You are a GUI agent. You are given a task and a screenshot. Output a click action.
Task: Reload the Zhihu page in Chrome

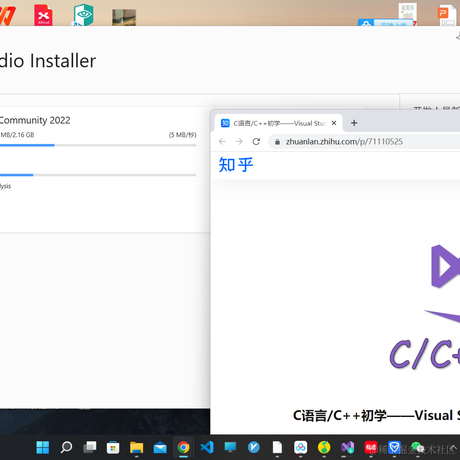point(256,142)
